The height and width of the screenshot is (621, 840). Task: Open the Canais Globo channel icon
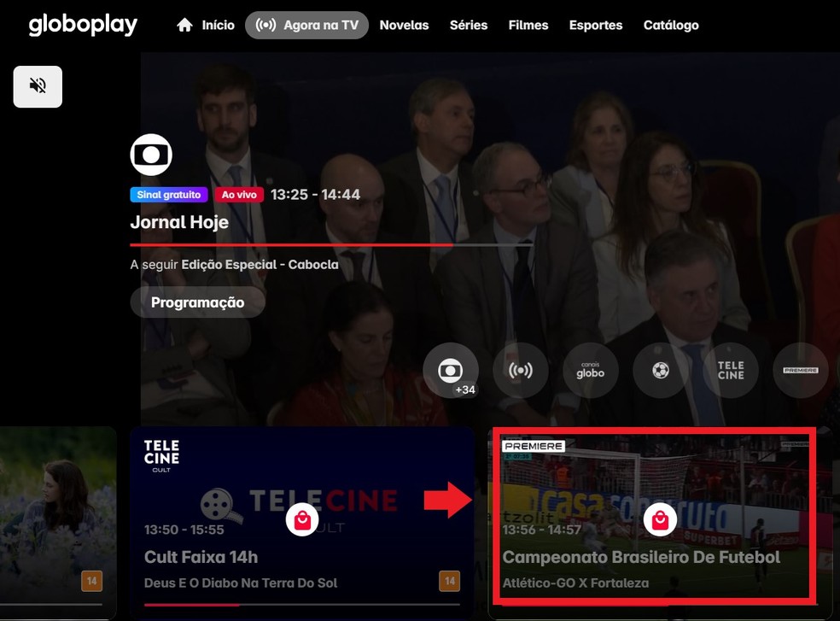click(x=590, y=370)
